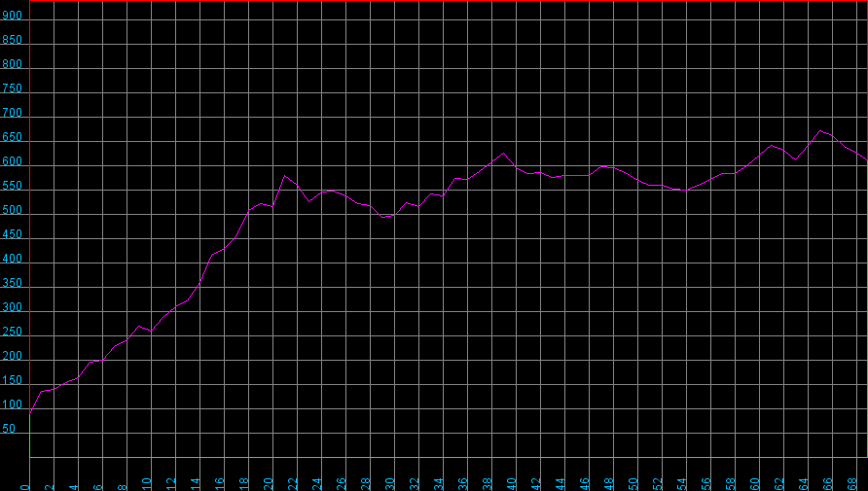The width and height of the screenshot is (868, 491).
Task: Click the horizontal axis label 8
Action: [123, 487]
